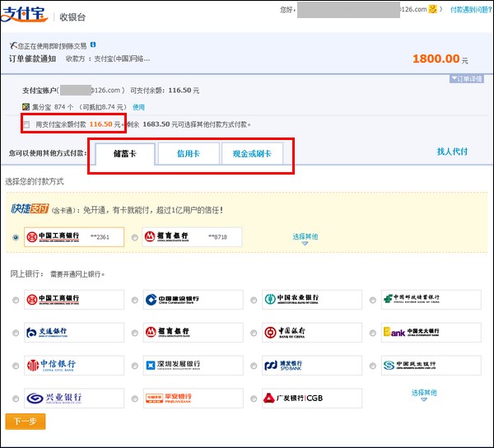Click the 1800.00 元 amount text

440,59
